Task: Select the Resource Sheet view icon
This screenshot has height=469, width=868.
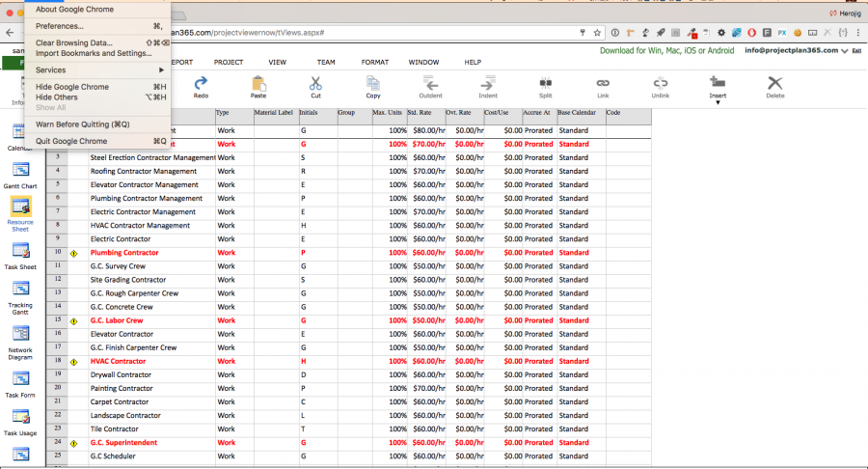Action: (20, 207)
